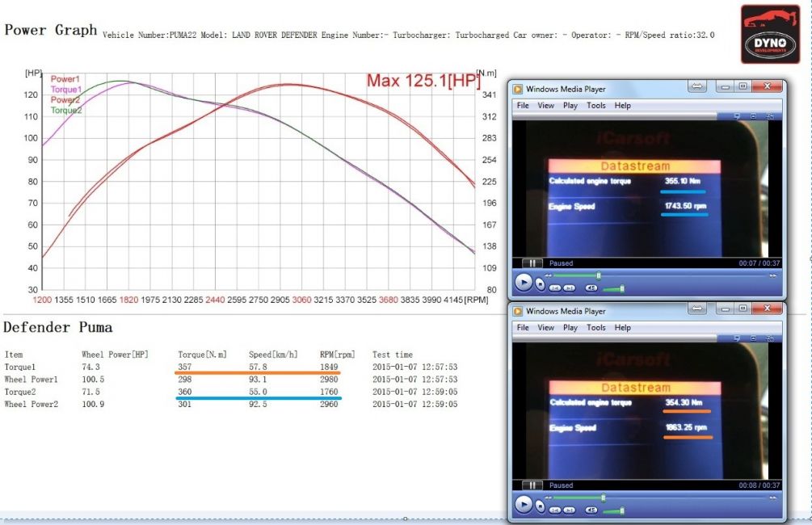812x525 pixels.
Task: Click the Wheel Power[HP] column header
Action: 115,355
